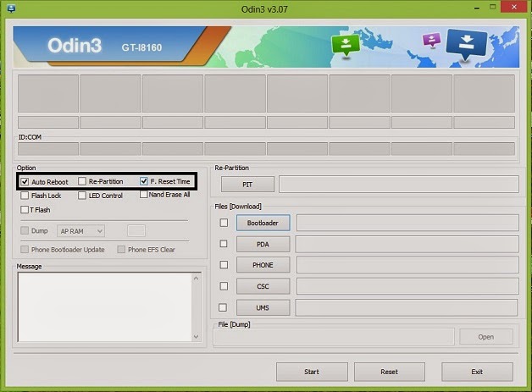Viewport: 532px width, 392px height.
Task: Check the box beside UMS button
Action: tap(223, 307)
